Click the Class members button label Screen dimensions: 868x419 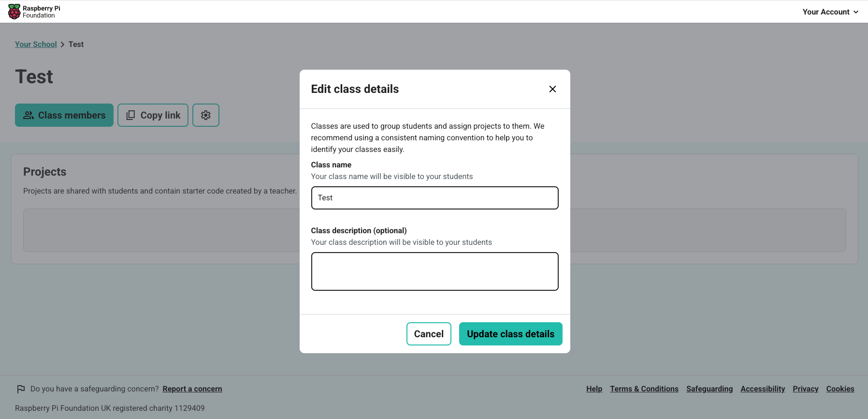pyautogui.click(x=72, y=115)
